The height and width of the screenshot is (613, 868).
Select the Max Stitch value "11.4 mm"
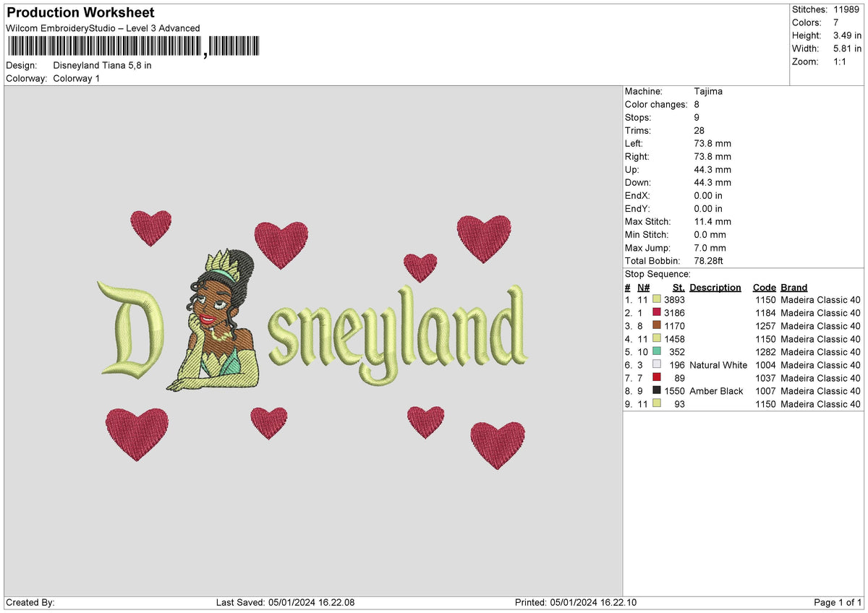[712, 221]
